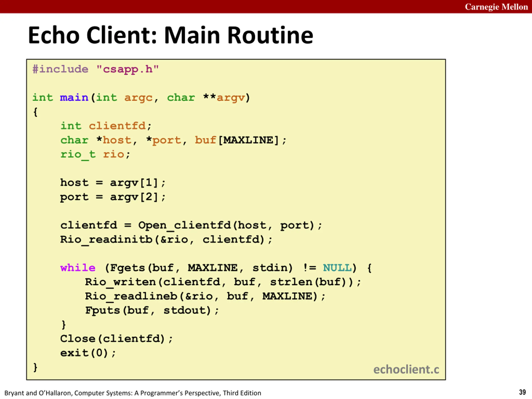Click the Rio_readlineb call line

tap(205, 296)
